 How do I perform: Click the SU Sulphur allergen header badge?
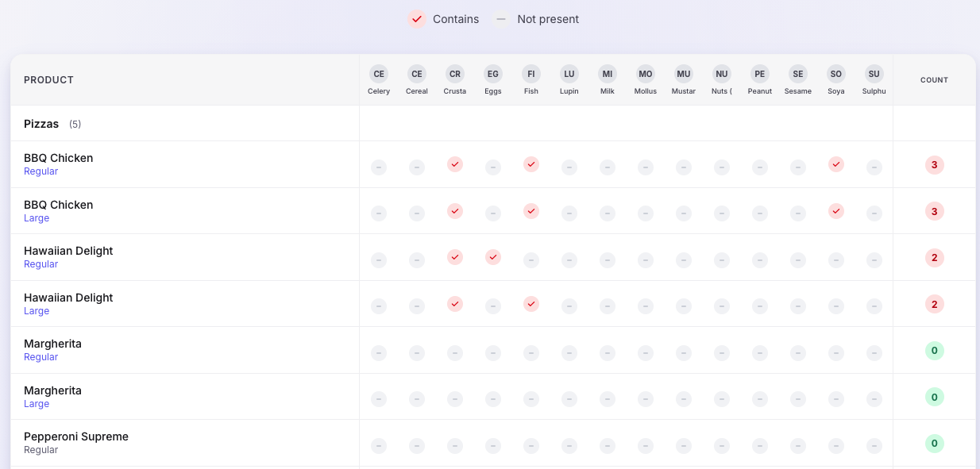(x=874, y=73)
